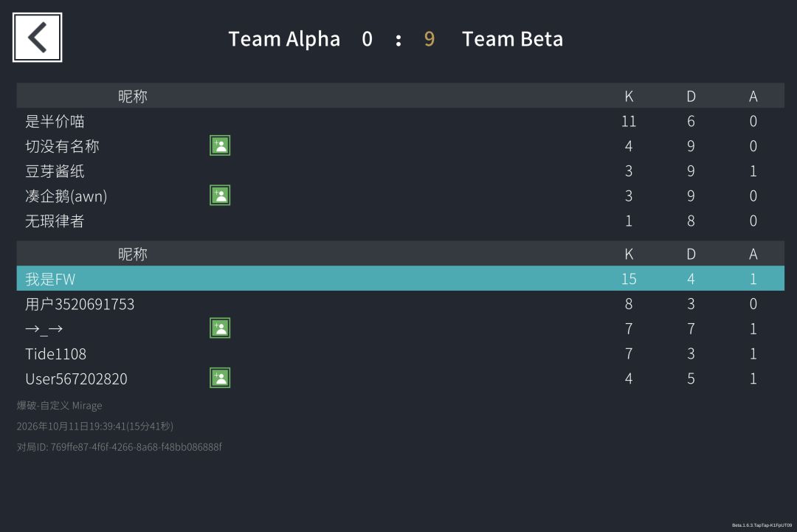Click Team Beta score 9
Viewport: 797px width, 532px height.
pyautogui.click(x=429, y=39)
